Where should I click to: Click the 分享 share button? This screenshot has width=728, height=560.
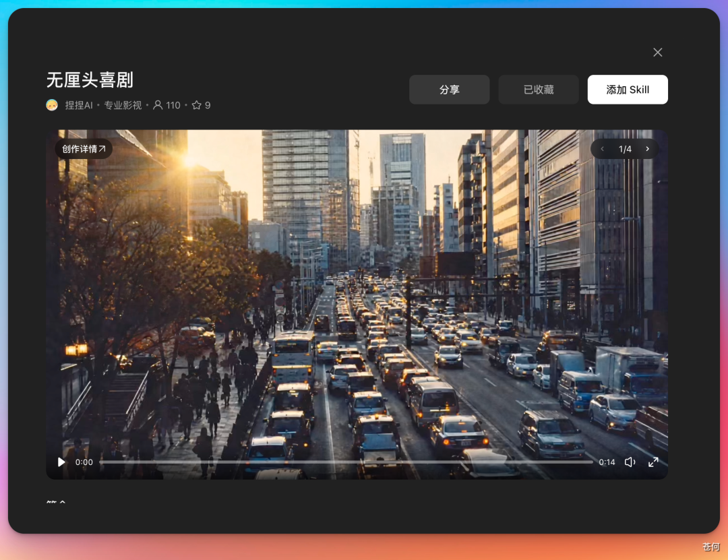(449, 90)
